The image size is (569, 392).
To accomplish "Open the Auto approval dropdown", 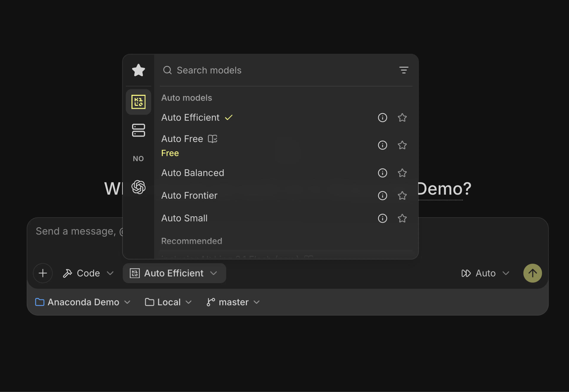I will 485,273.
